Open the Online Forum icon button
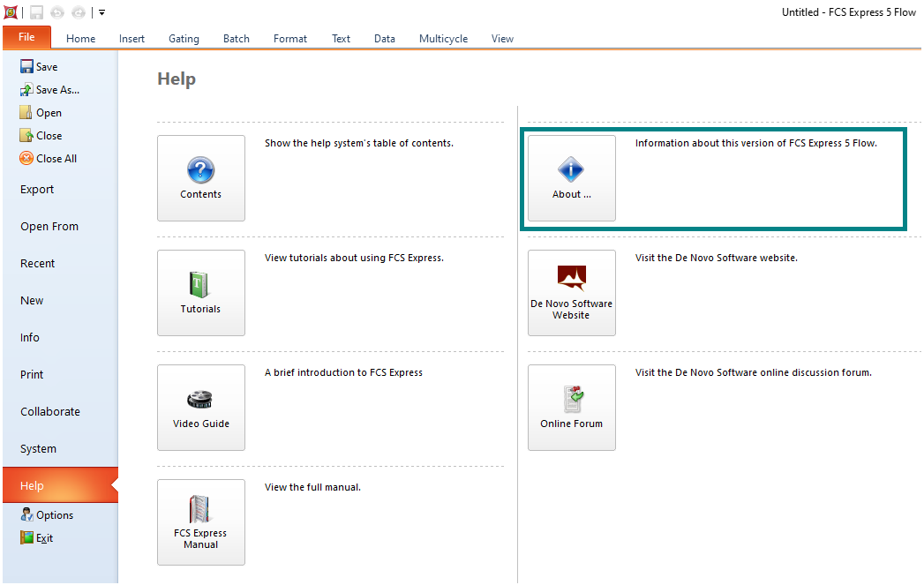 point(571,407)
